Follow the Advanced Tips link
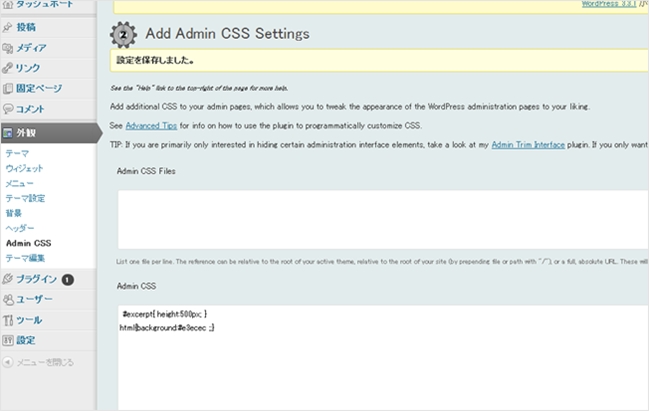This screenshot has width=649, height=411. (x=151, y=126)
